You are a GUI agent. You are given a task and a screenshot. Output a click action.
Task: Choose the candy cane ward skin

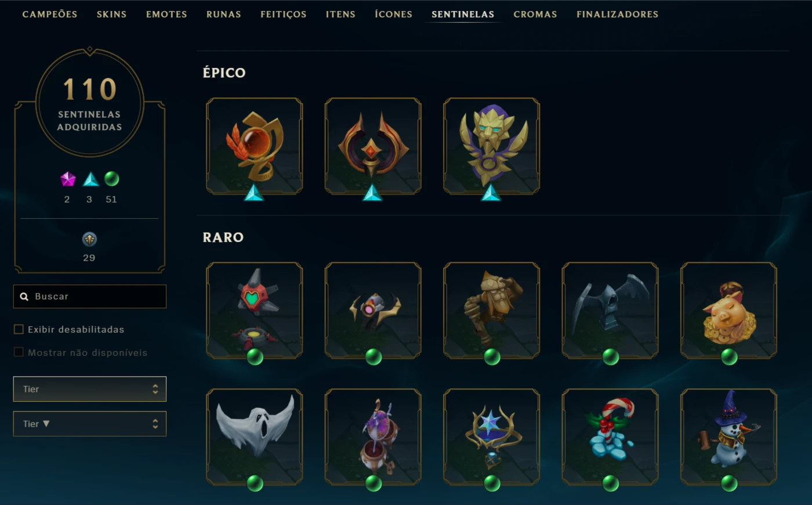click(x=610, y=437)
